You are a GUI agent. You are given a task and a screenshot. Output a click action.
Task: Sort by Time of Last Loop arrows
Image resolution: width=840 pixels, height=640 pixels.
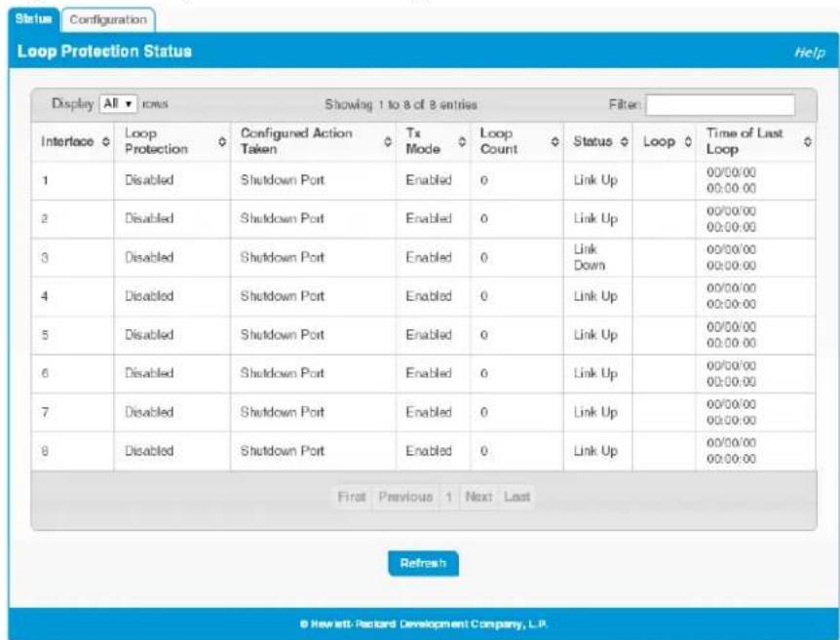tap(808, 142)
